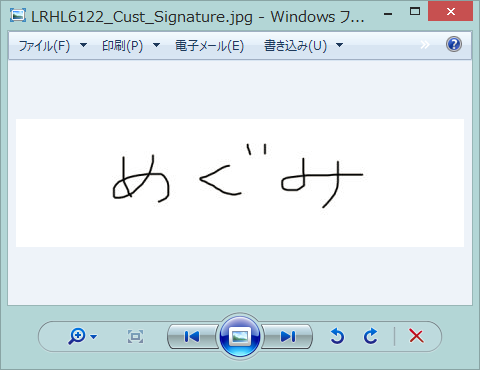Start the slide show with center button

240,336
